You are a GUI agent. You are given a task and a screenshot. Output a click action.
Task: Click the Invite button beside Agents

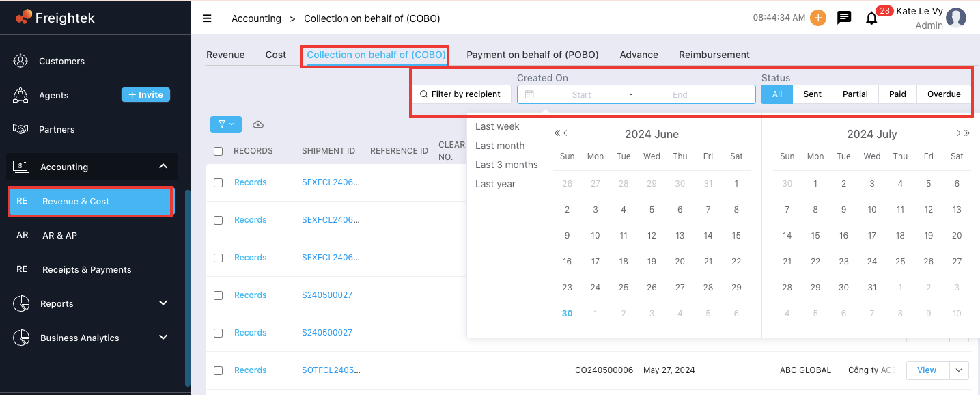[145, 95]
